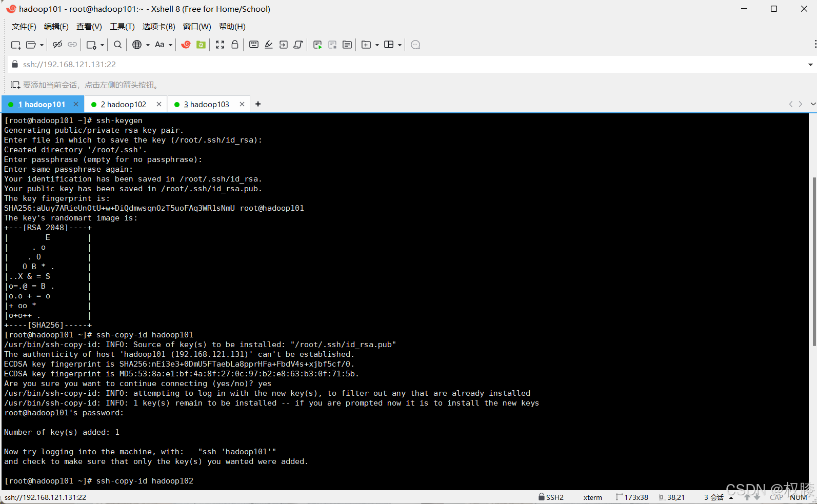The image size is (817, 504).
Task: Click the toolbar overflow dots handle
Action: tap(815, 45)
